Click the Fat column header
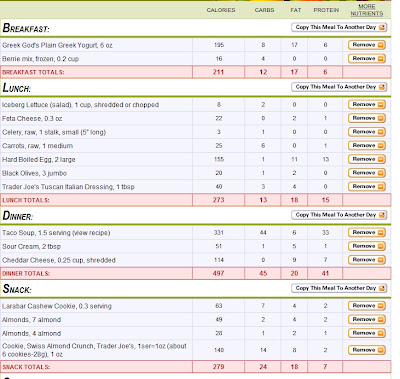 pos(296,10)
